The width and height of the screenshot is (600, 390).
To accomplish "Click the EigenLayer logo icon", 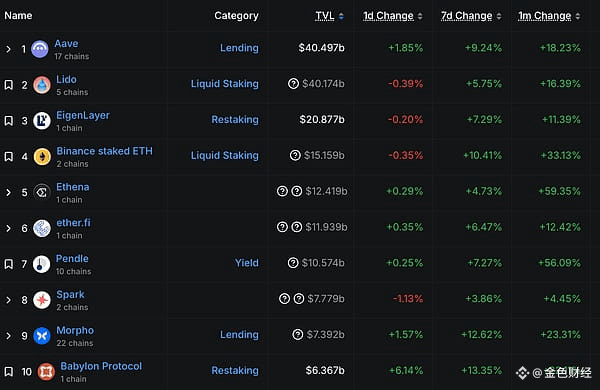I will pos(42,121).
